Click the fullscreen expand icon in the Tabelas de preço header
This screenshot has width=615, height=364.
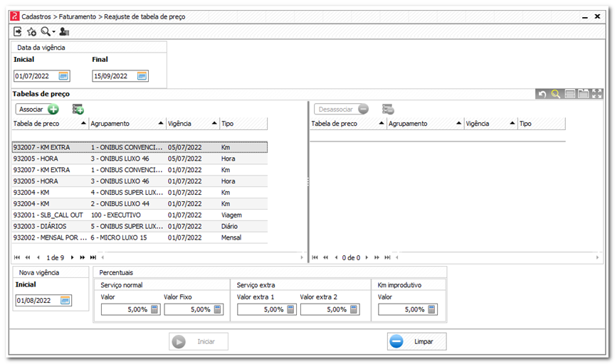[597, 94]
